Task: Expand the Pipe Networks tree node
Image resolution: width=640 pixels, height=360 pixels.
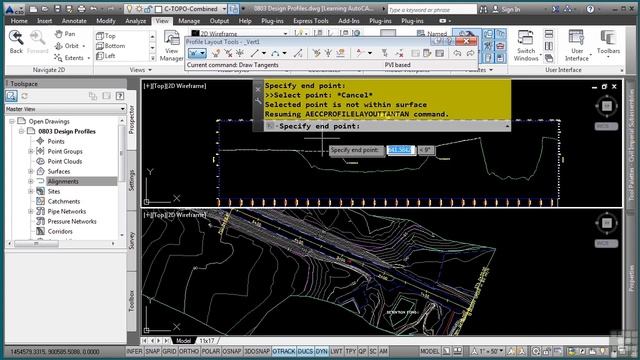Action: click(31, 211)
